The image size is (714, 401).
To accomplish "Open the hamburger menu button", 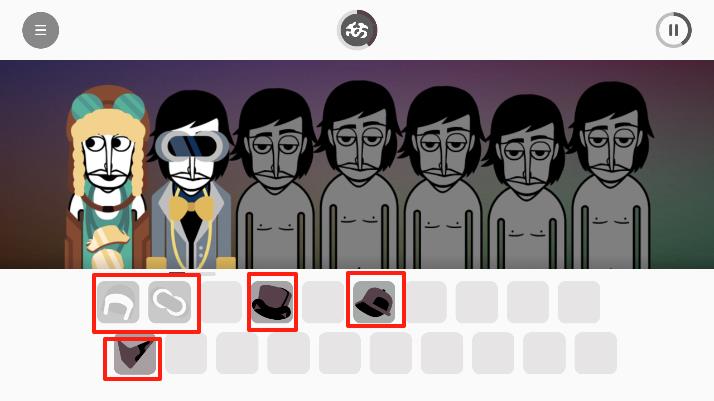I will click(41, 30).
